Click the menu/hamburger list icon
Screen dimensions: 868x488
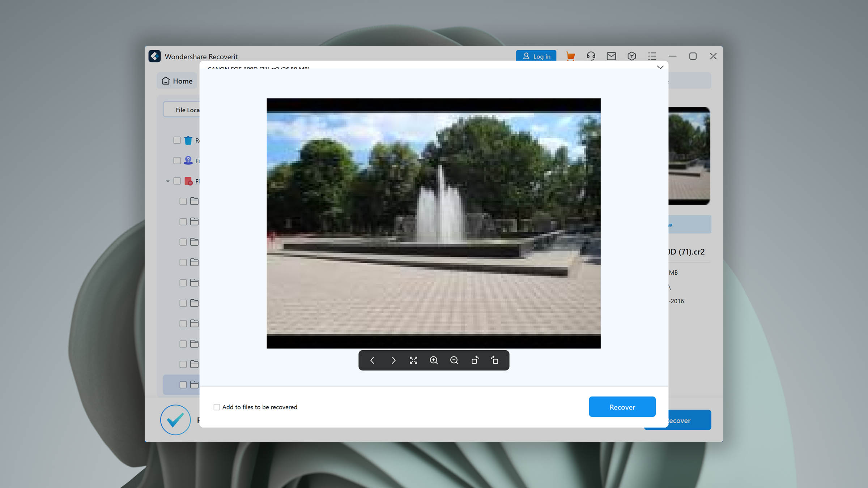click(652, 55)
